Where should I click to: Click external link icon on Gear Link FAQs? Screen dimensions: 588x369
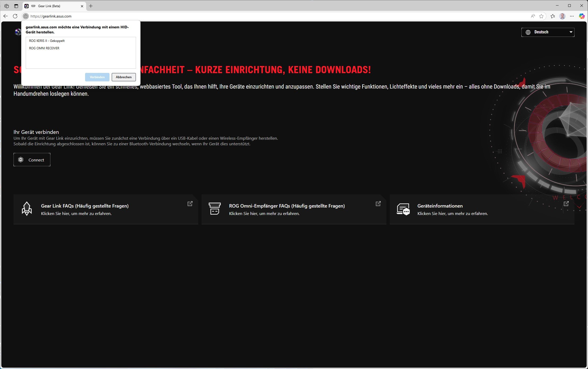190,204
